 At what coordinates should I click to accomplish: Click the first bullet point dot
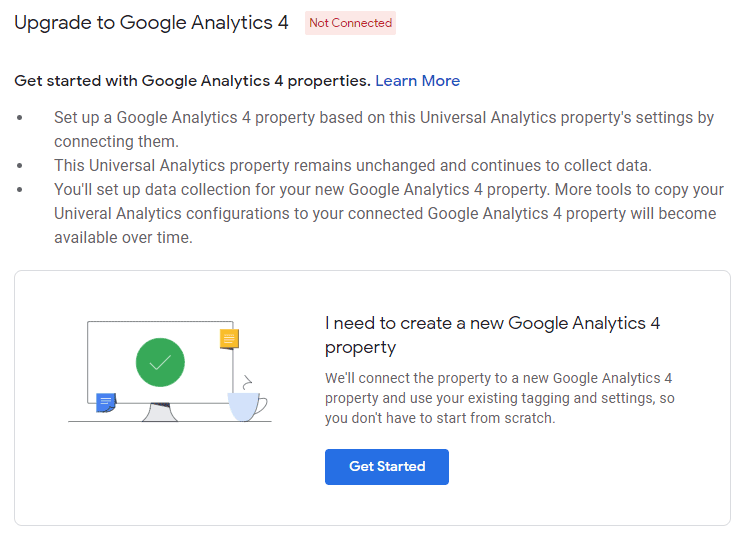(19, 117)
